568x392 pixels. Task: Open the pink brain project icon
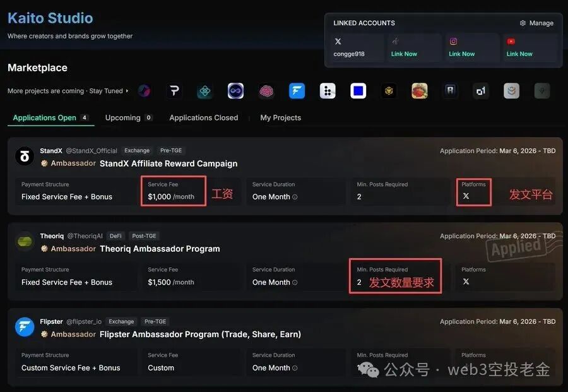point(266,90)
